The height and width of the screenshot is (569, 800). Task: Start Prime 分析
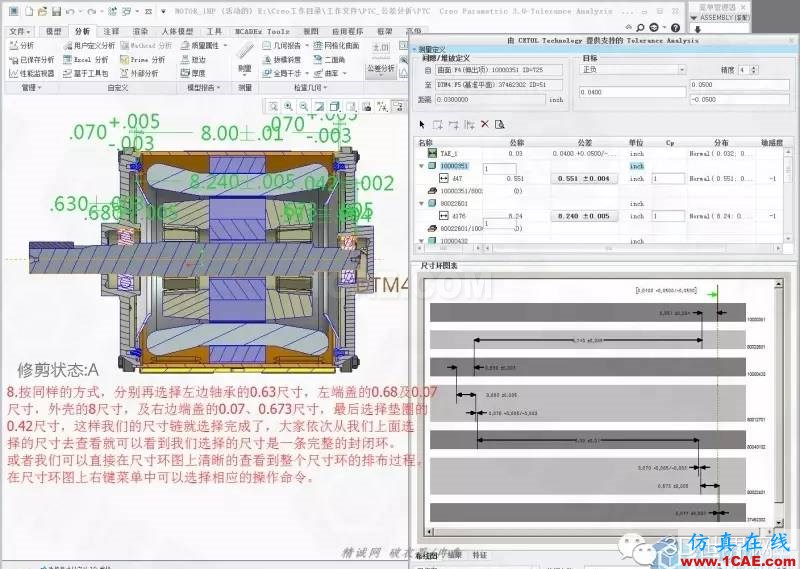(x=143, y=60)
